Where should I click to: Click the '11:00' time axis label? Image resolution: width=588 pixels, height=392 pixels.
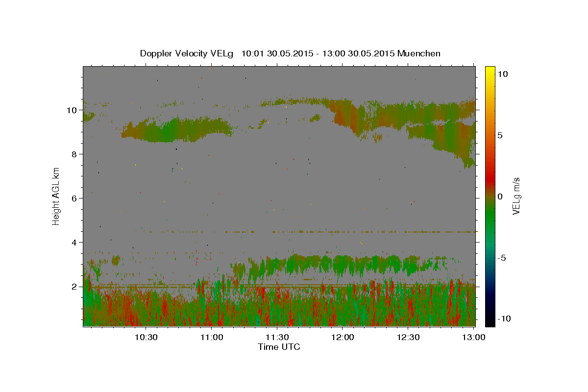coord(212,337)
